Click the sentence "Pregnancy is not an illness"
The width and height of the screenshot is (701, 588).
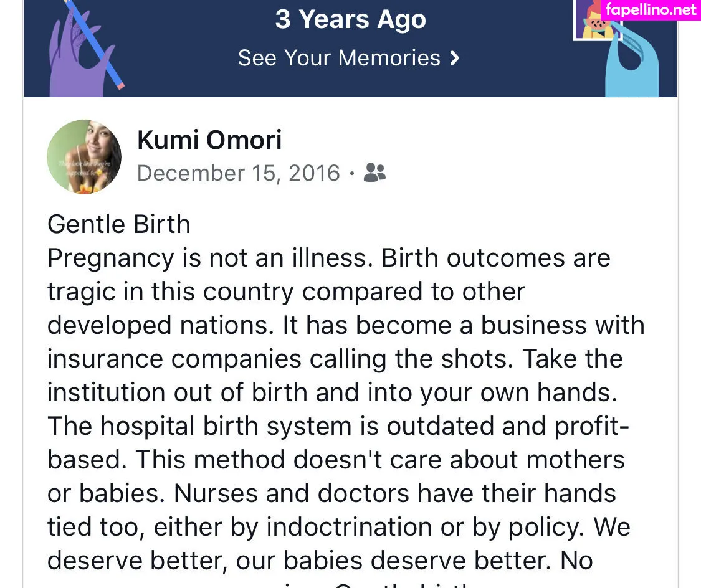click(211, 258)
